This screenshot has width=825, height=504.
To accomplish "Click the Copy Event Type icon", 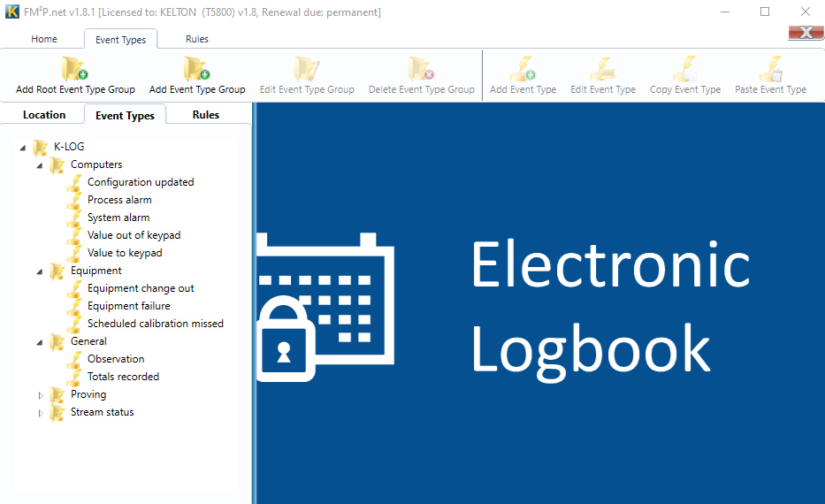I will click(685, 69).
